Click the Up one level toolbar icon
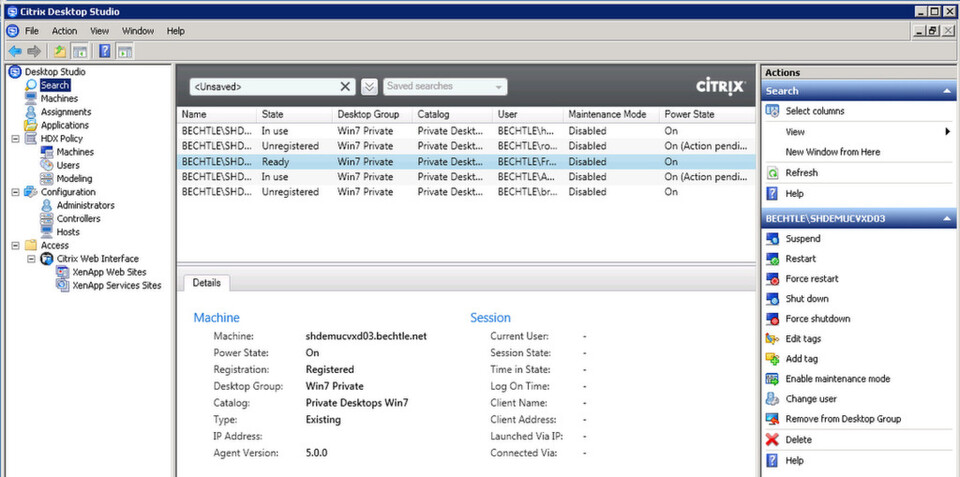The image size is (960, 477). coord(59,51)
